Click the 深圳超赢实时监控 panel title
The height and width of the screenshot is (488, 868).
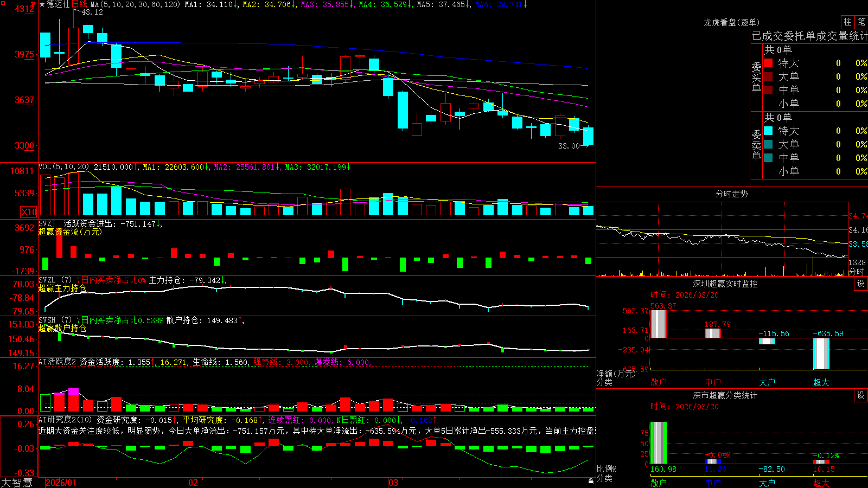click(x=725, y=284)
